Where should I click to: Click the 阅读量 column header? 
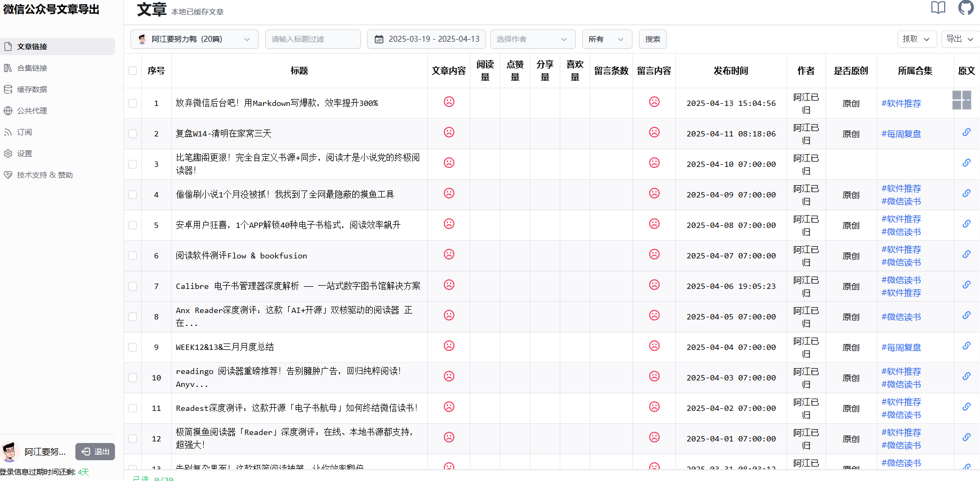pyautogui.click(x=485, y=71)
